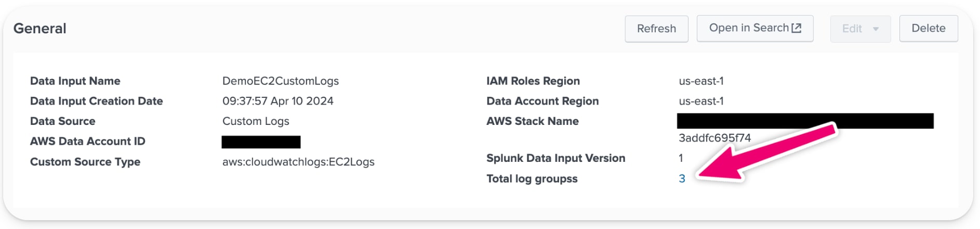
Task: Click the creation date 09:37:57 Apr 10 2024
Action: pyautogui.click(x=277, y=101)
